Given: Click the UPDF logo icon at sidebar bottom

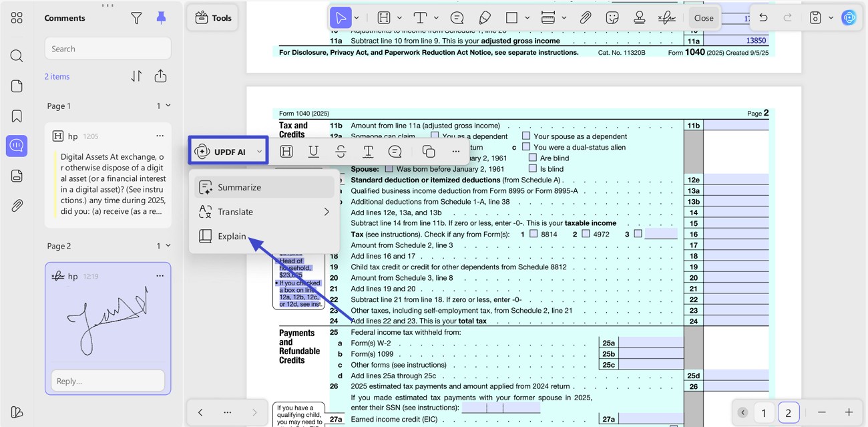Looking at the screenshot, I should pos(17,412).
